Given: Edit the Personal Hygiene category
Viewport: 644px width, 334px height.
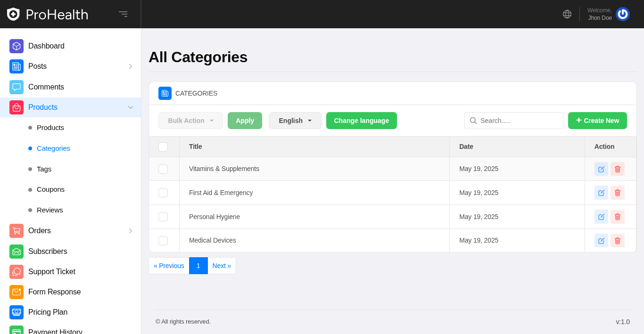Looking at the screenshot, I should 601,217.
